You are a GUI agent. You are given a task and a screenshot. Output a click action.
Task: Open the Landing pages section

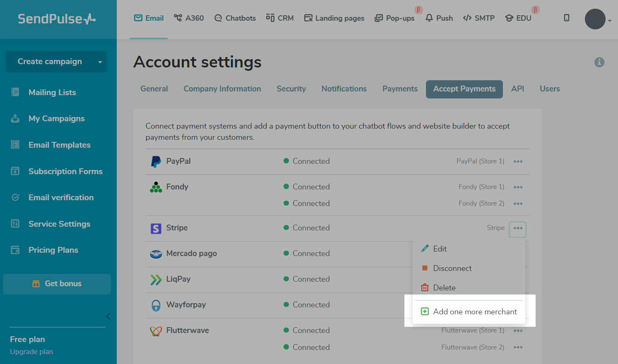pyautogui.click(x=334, y=18)
